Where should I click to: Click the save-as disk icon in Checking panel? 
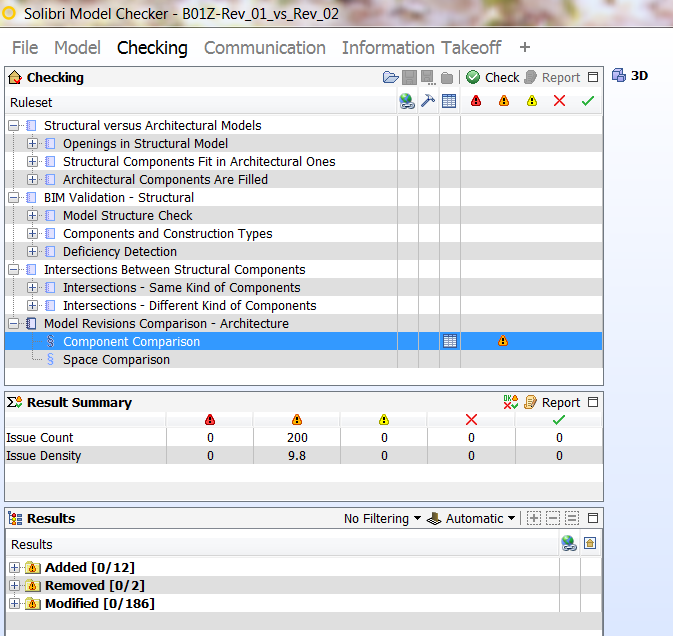point(428,78)
